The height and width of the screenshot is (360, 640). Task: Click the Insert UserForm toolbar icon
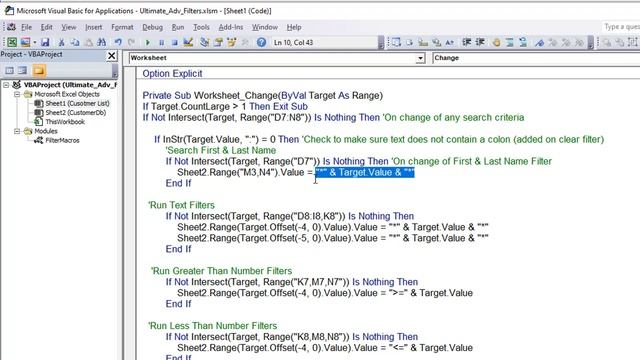(25, 42)
